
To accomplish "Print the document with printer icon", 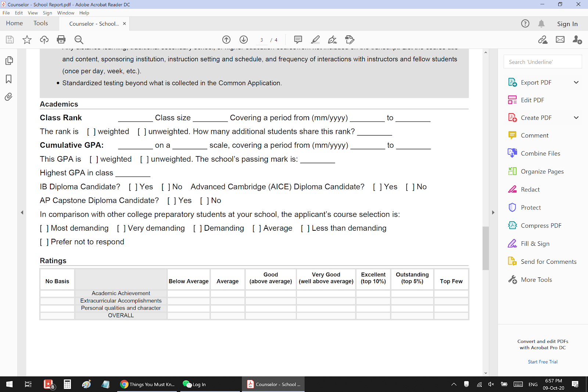I will point(61,40).
